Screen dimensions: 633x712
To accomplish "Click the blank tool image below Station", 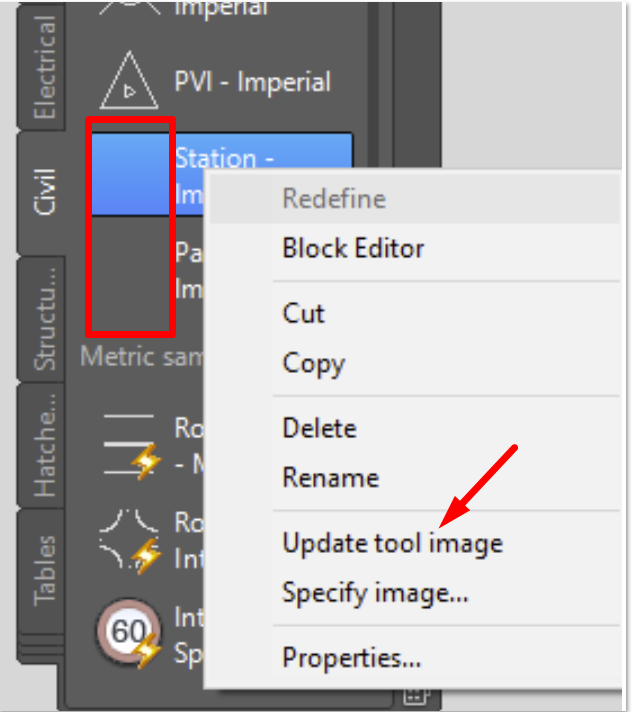I will tap(130, 272).
